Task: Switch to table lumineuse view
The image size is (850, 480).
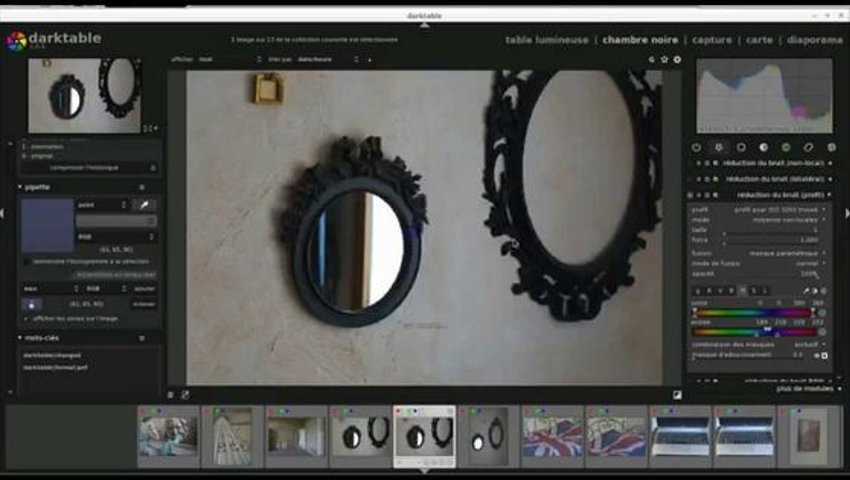Action: click(x=546, y=40)
